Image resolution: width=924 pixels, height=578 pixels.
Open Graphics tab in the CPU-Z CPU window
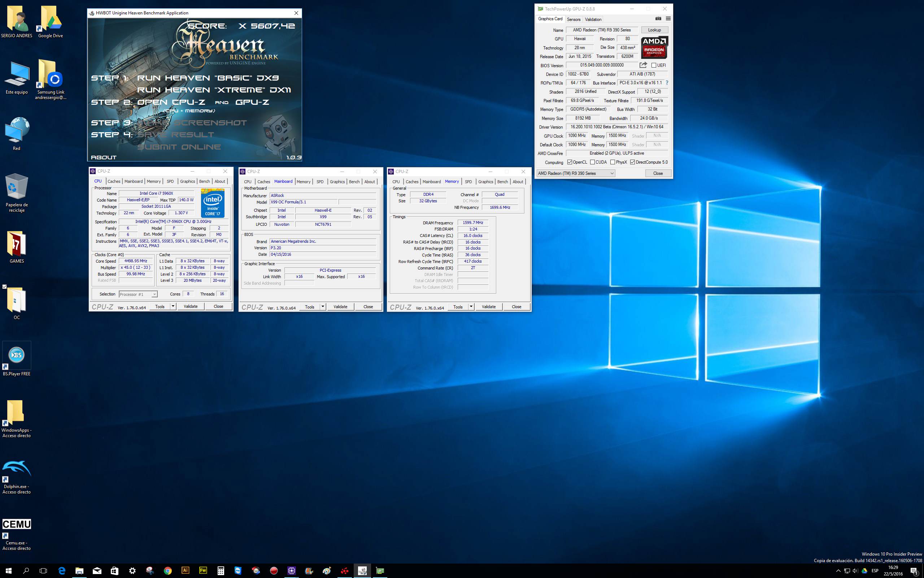tap(187, 181)
